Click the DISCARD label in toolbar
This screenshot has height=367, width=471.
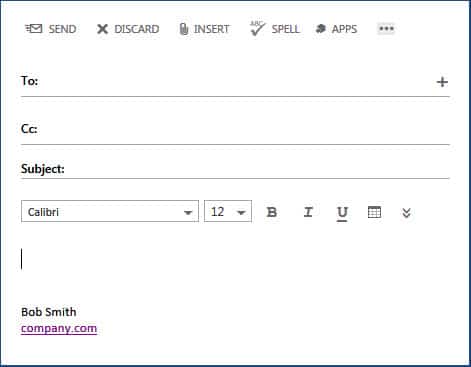click(137, 29)
